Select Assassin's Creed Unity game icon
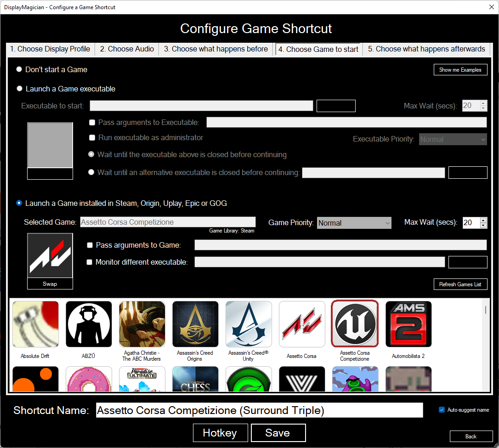 (x=249, y=324)
